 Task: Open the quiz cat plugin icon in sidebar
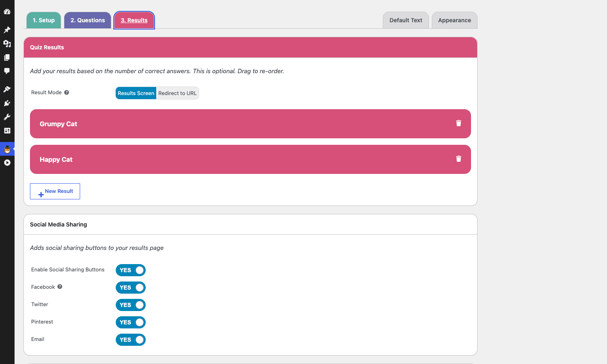coord(7,149)
